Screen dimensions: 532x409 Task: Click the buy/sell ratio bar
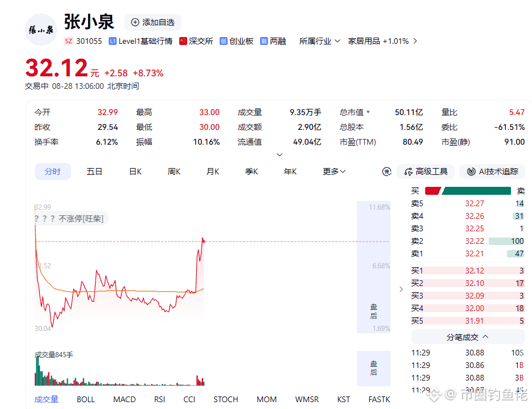pos(468,191)
